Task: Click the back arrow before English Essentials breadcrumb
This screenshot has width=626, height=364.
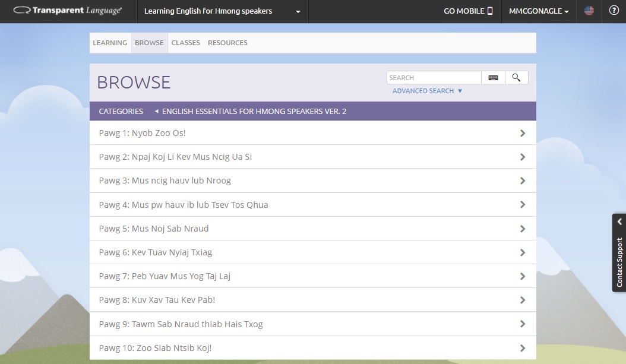Action: pyautogui.click(x=157, y=111)
